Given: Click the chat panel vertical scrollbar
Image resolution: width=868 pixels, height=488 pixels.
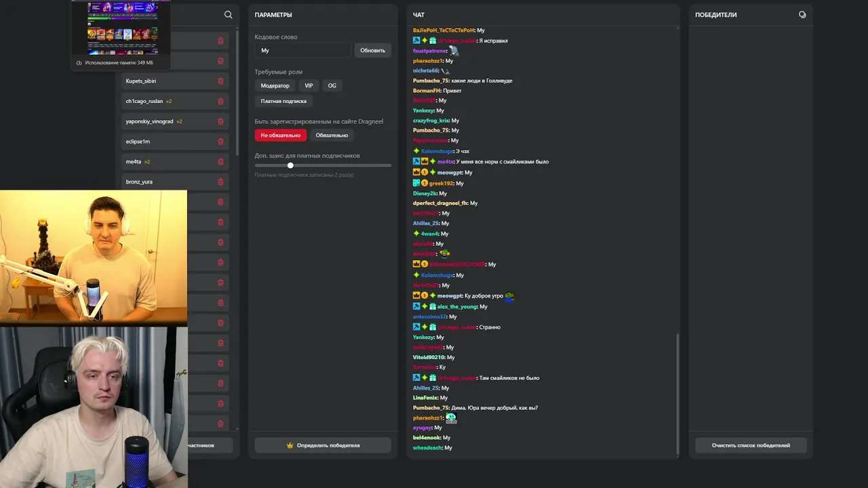Looking at the screenshot, I should click(677, 394).
